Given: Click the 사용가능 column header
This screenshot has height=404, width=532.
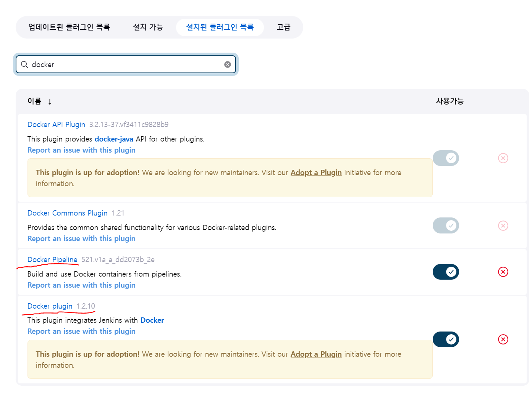Looking at the screenshot, I should pos(450,101).
